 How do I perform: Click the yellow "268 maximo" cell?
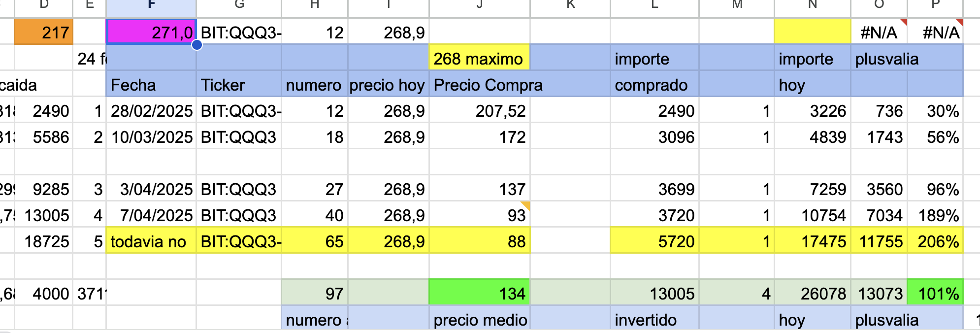(479, 59)
